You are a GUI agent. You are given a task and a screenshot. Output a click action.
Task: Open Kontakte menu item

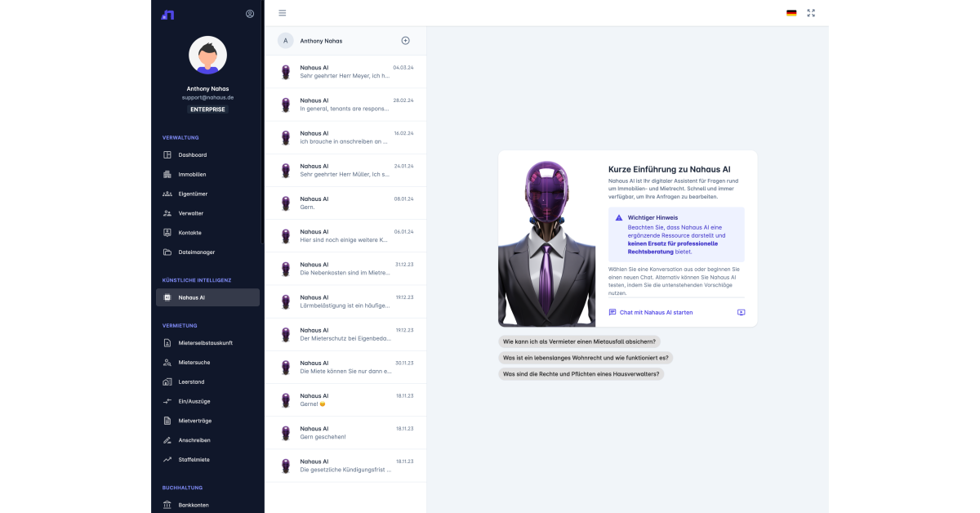(x=207, y=233)
